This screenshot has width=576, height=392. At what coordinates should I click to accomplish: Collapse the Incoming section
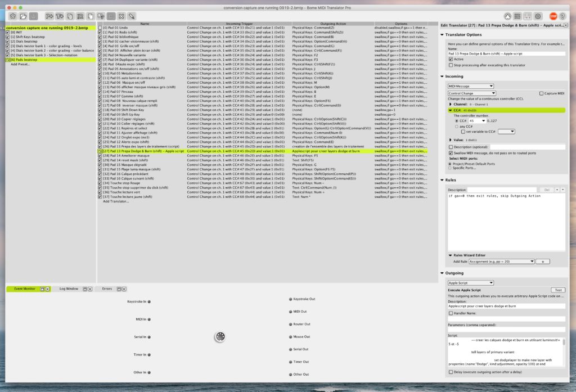(x=442, y=76)
